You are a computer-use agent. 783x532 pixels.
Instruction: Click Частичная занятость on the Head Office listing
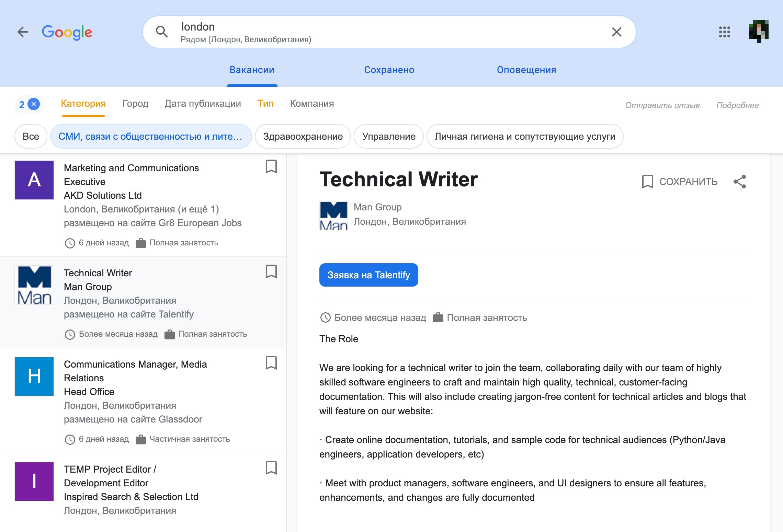pos(190,439)
